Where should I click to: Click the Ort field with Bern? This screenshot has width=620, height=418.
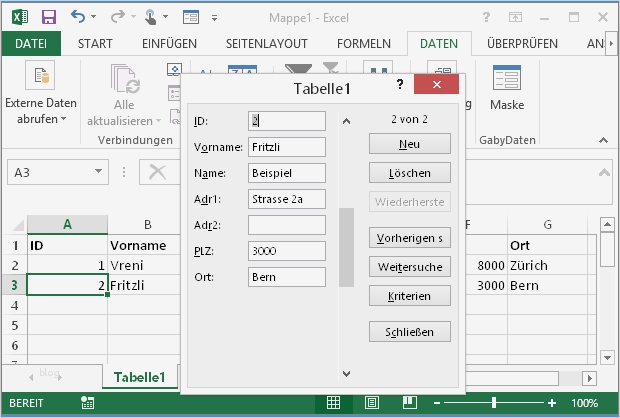point(287,277)
